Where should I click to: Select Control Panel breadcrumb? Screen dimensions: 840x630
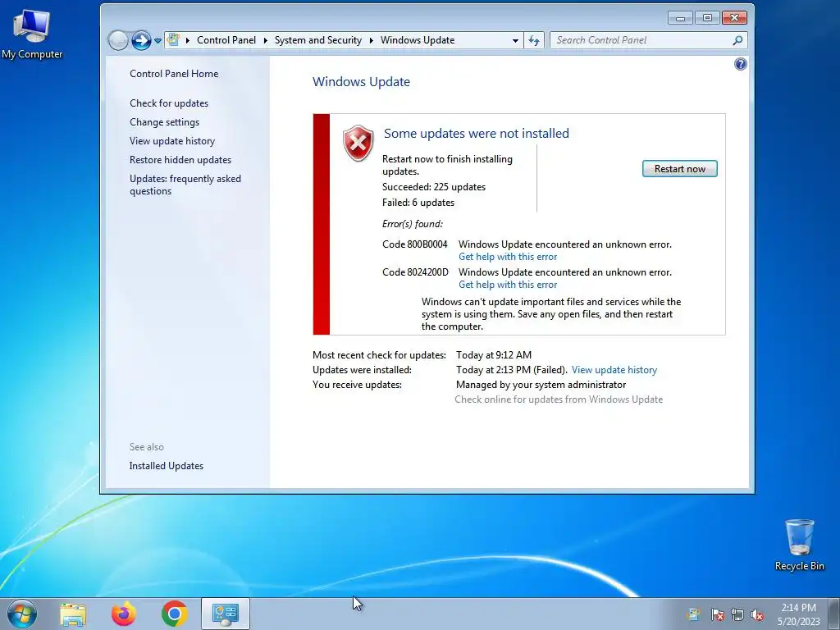click(226, 40)
